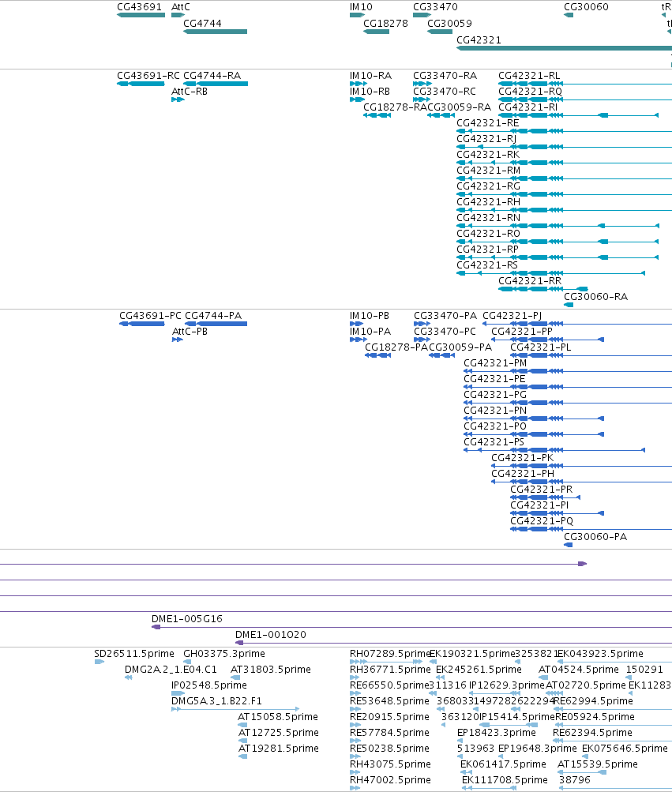Open the CG33470-RA transcript label

point(445,75)
